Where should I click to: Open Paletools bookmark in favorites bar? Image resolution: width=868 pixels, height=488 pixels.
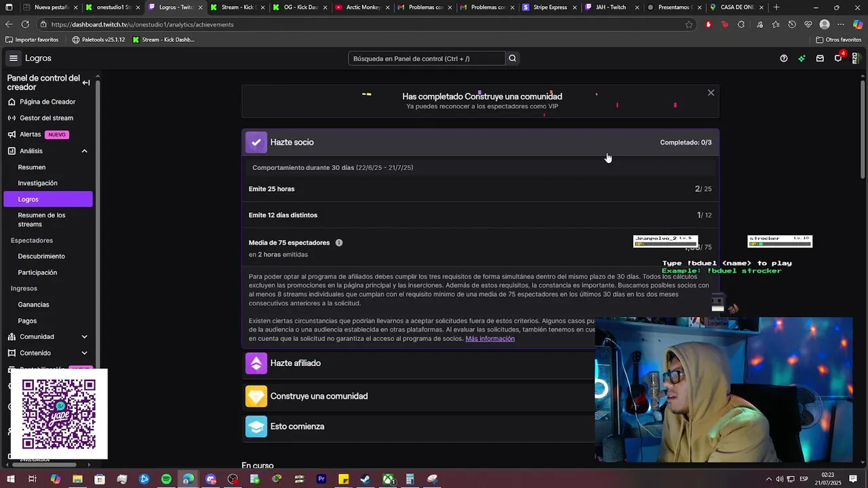(98, 39)
